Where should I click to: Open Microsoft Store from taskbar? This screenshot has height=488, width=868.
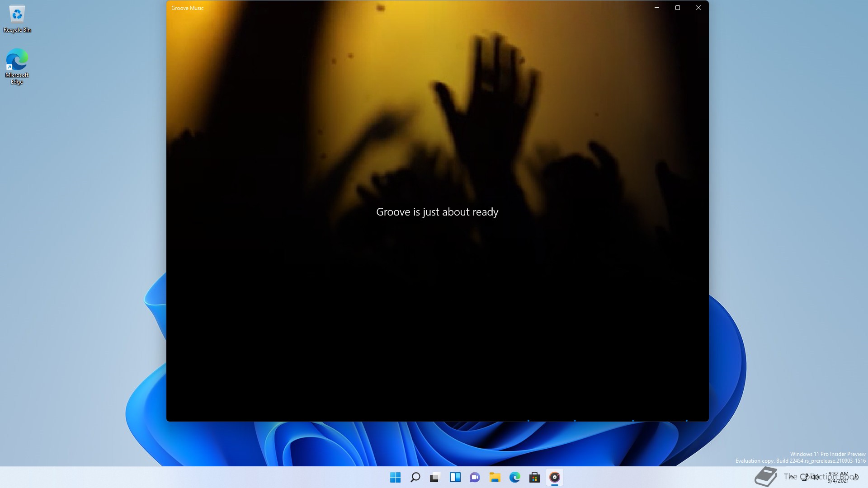tap(534, 477)
